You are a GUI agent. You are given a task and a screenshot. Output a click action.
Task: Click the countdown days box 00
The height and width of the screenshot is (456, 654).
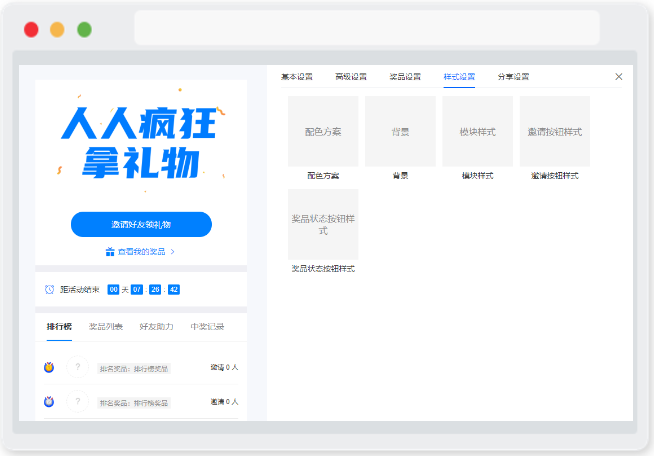[x=113, y=290]
